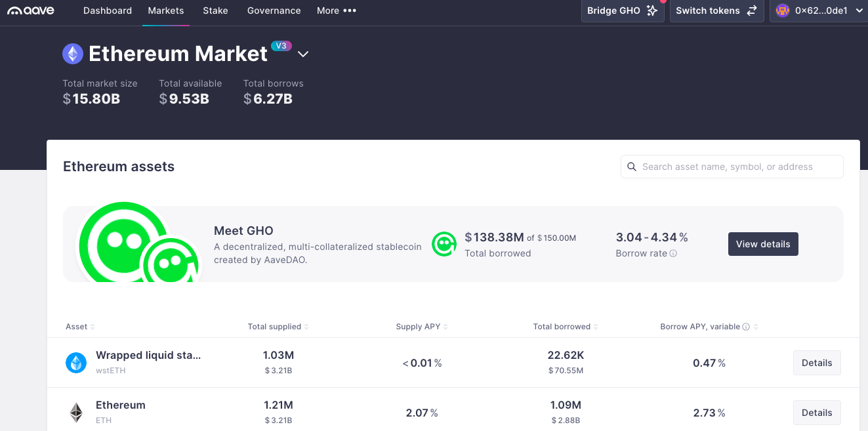Image resolution: width=868 pixels, height=431 pixels.
Task: Expand the Ethereum Market selector chevron
Action: click(303, 54)
